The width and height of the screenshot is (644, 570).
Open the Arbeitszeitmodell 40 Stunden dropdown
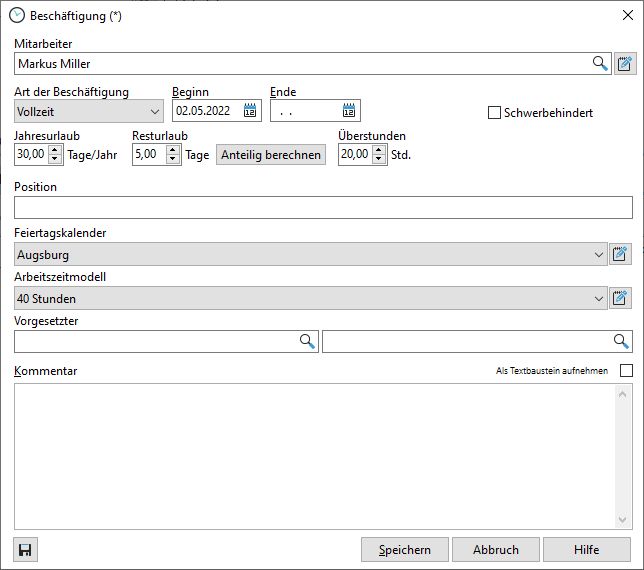599,298
